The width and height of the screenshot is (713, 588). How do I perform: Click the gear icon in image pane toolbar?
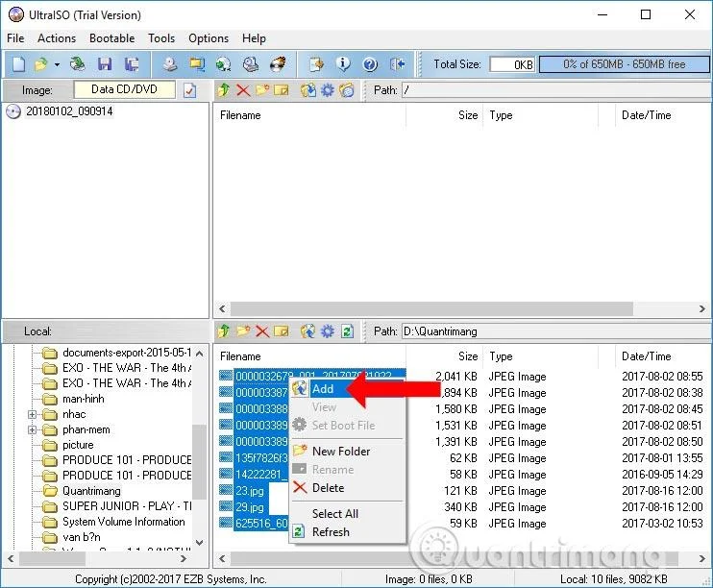point(328,90)
